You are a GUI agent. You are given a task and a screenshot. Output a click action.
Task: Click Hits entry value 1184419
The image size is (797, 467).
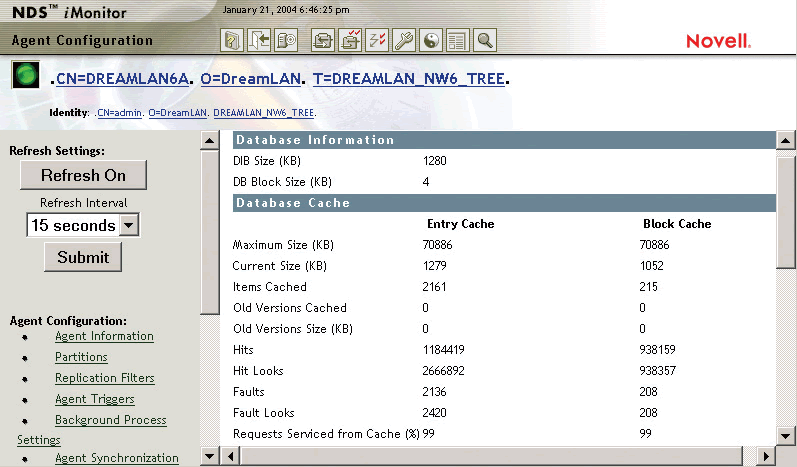pos(444,350)
